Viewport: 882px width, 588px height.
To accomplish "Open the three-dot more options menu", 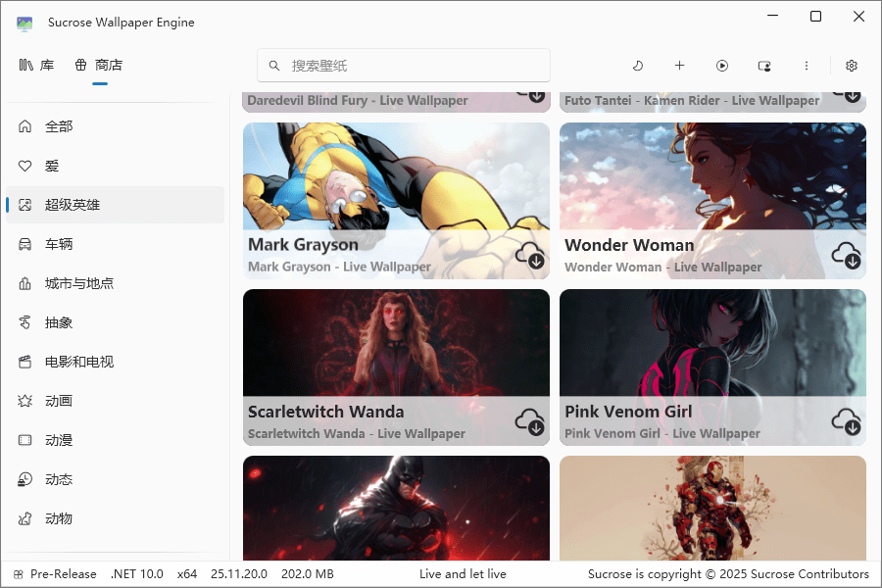I will coord(807,65).
